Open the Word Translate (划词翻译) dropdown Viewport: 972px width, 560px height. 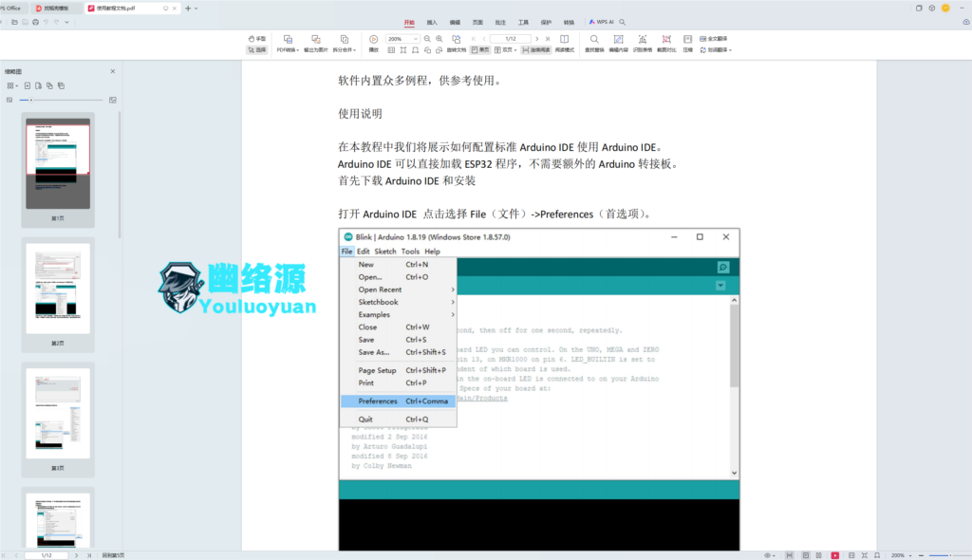716,49
